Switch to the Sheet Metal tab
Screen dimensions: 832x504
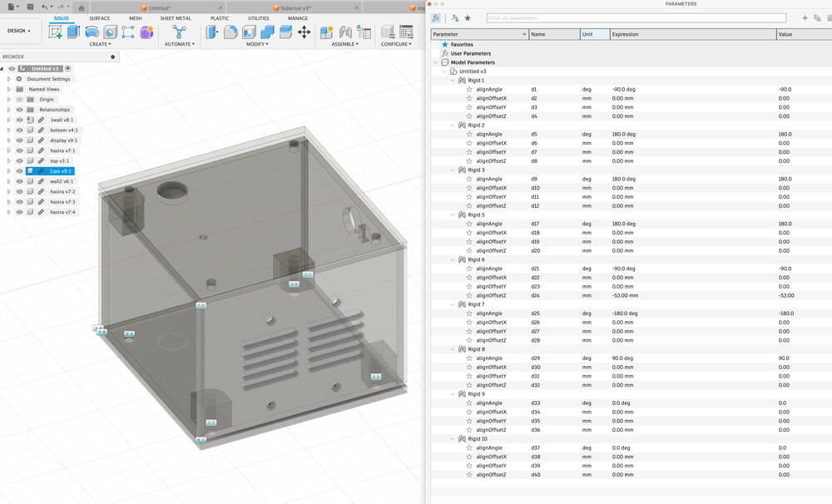point(176,18)
